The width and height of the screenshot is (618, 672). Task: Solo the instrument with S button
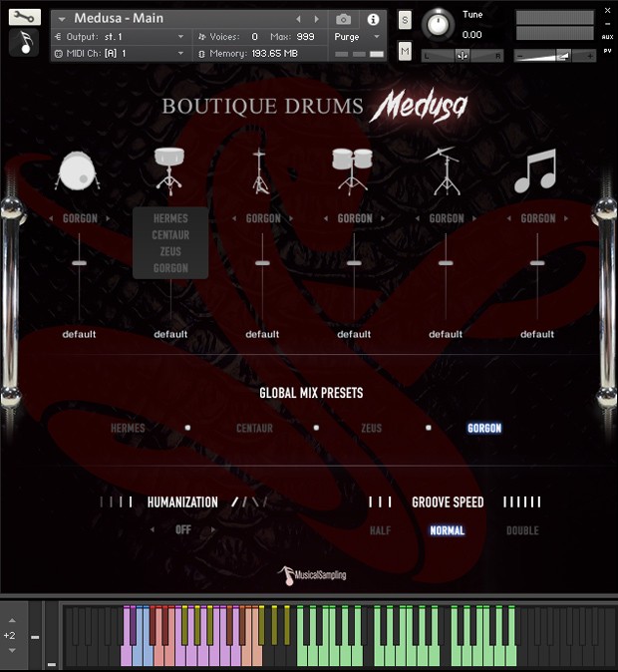405,20
